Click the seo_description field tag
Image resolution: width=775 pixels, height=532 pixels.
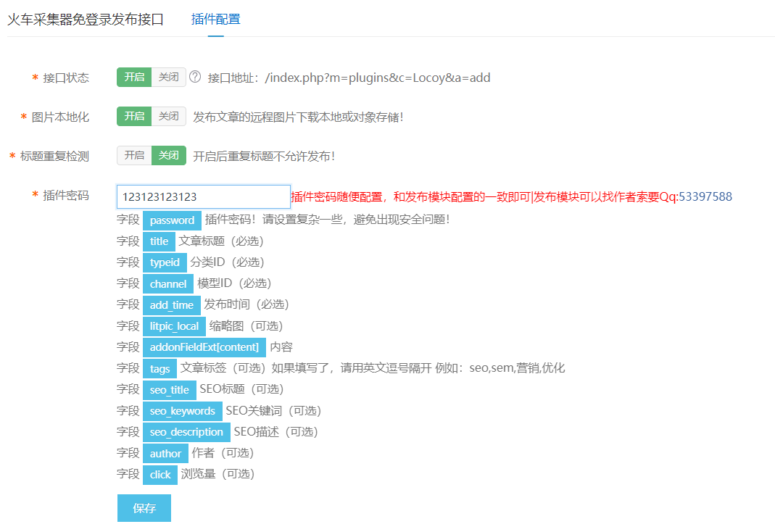click(187, 432)
